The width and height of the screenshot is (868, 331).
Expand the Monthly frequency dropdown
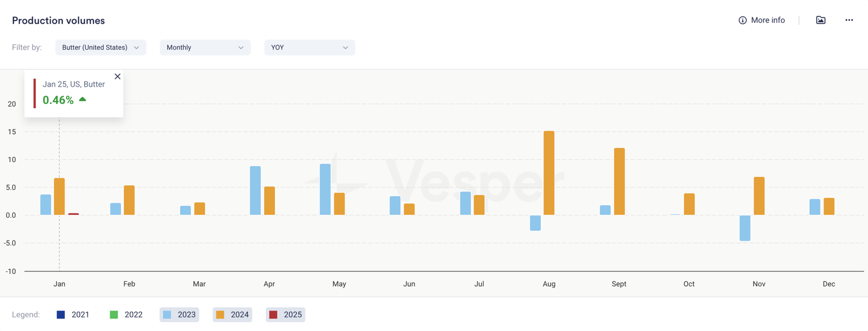click(x=205, y=48)
